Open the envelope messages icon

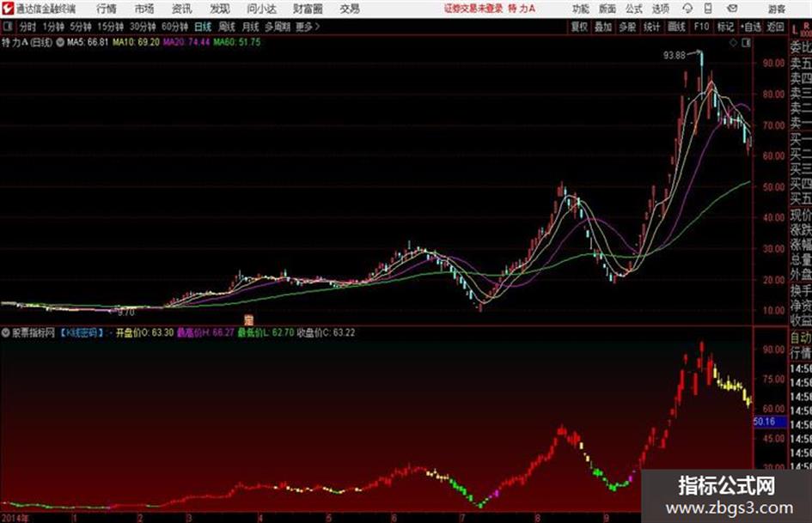coord(732,9)
